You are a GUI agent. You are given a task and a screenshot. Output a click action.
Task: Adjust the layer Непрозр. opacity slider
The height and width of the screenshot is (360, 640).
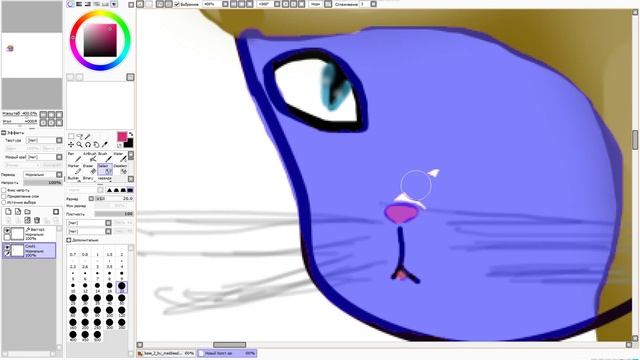tap(43, 183)
